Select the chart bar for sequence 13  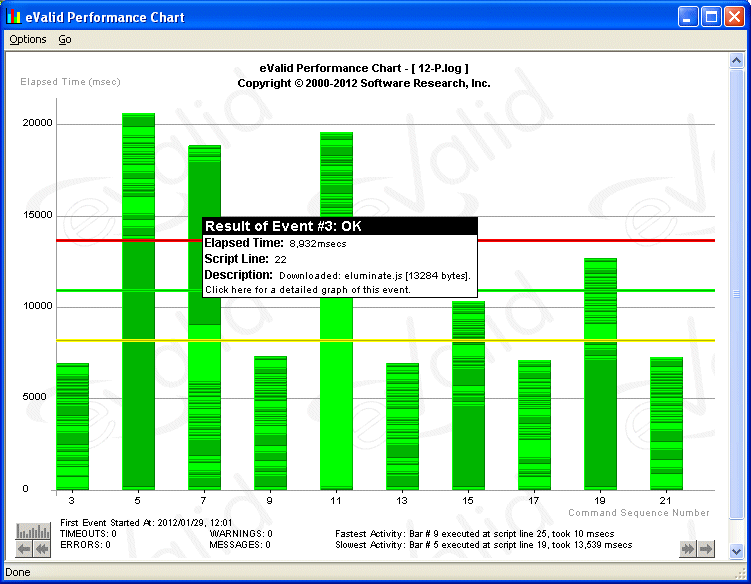[x=402, y=426]
